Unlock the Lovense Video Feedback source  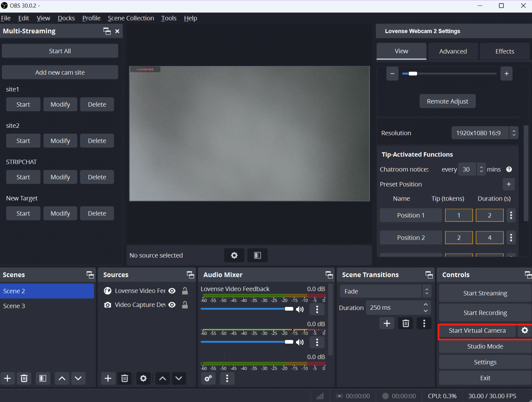pos(185,291)
